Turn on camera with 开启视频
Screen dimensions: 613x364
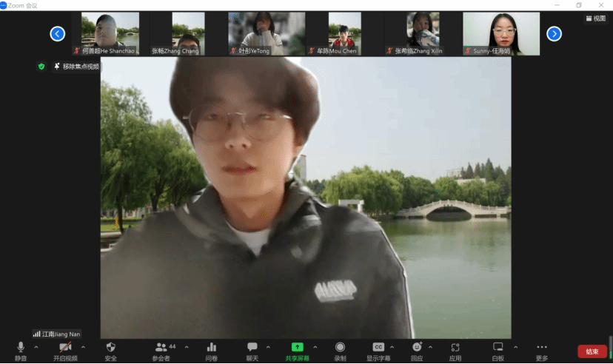tap(65, 351)
